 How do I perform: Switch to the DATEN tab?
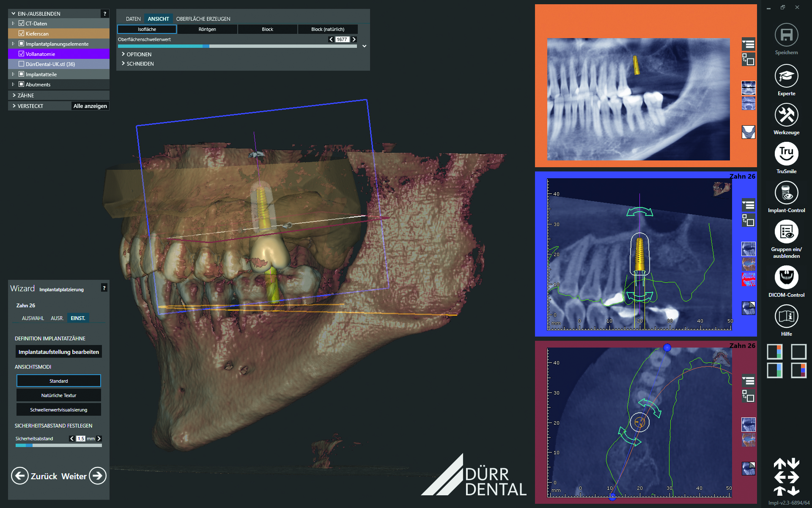coord(133,19)
